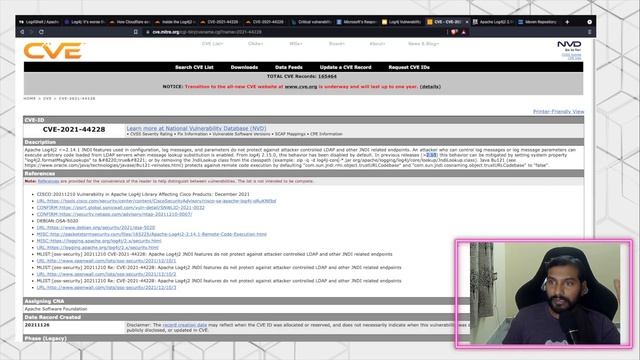Open the openwall.com 2021/12/10/1 URL

[x=107, y=260]
